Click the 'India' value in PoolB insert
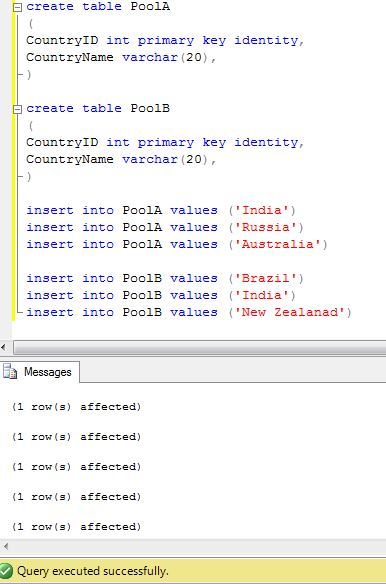Image resolution: width=386 pixels, height=584 pixels. click(262, 295)
